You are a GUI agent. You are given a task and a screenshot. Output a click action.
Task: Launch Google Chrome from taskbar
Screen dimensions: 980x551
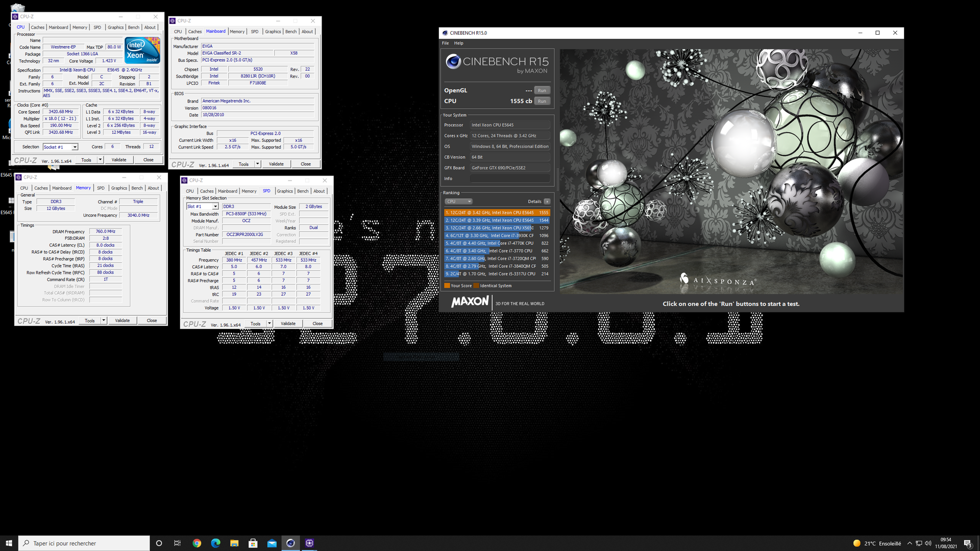[197, 543]
